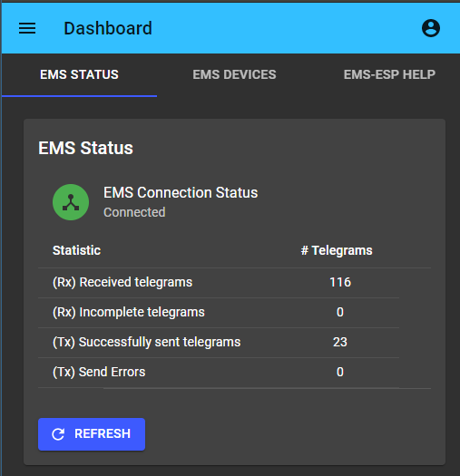
Task: Select the Incomplete telegrams row
Action: (219, 313)
